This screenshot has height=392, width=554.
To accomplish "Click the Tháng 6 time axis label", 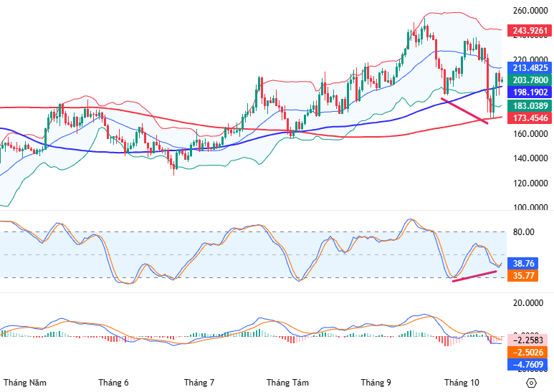I will pos(113,383).
